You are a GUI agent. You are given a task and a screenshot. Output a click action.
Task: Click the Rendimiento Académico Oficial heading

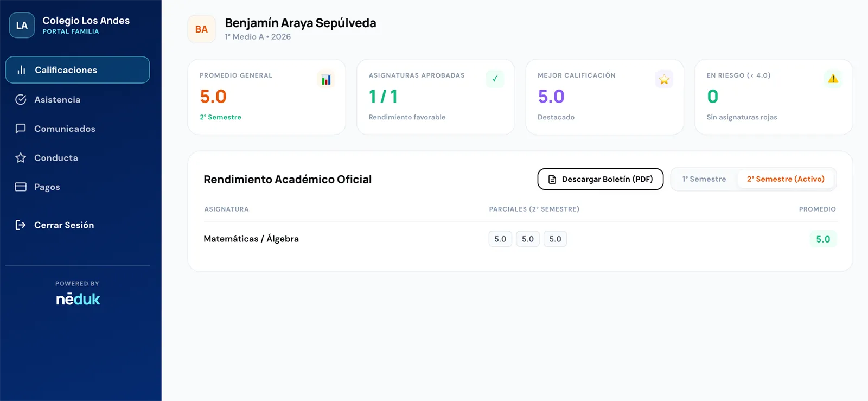288,180
